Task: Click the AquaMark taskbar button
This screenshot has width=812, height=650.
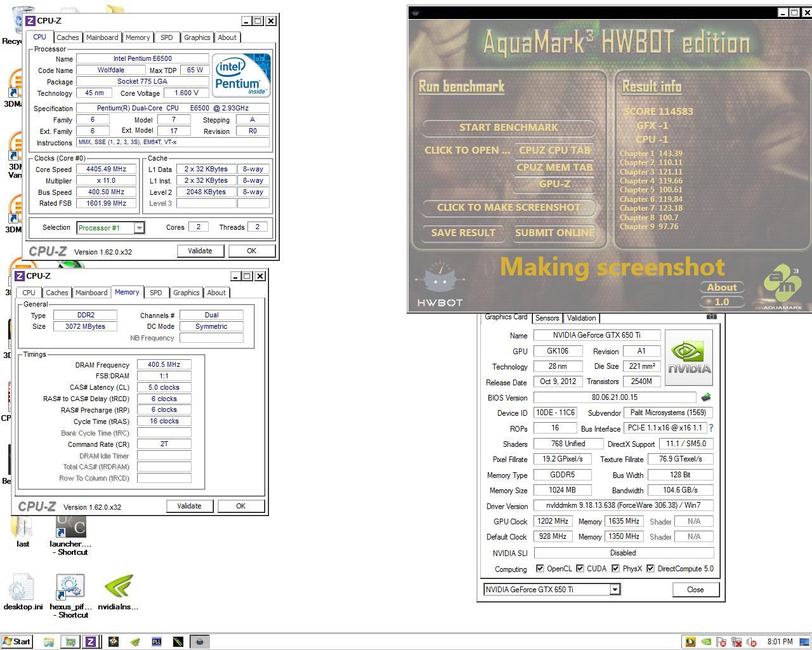Action: [x=200, y=642]
